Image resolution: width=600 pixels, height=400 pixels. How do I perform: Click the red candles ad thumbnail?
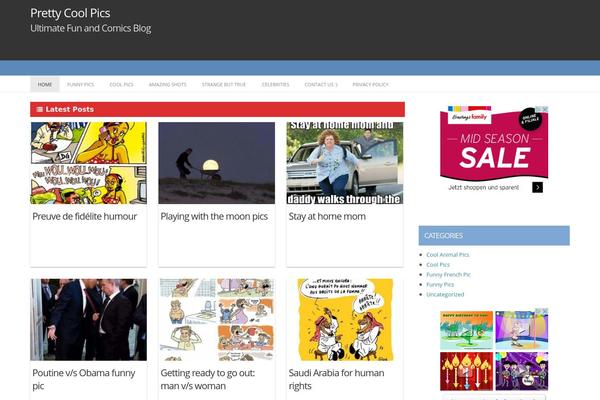point(466,371)
